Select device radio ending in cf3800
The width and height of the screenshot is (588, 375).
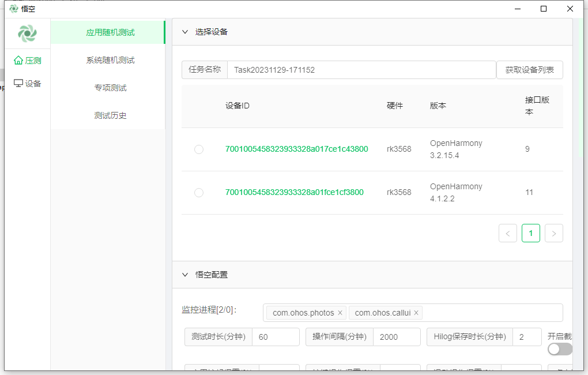[x=199, y=193]
